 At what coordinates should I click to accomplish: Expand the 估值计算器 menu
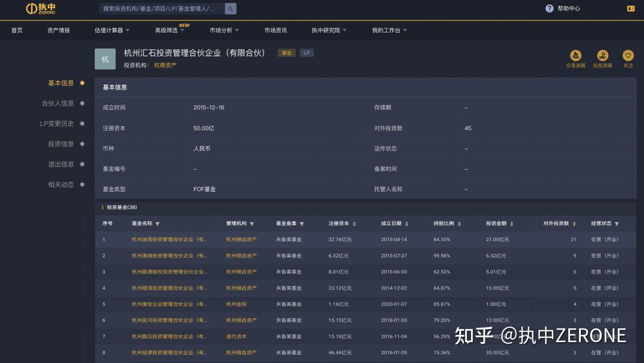112,30
